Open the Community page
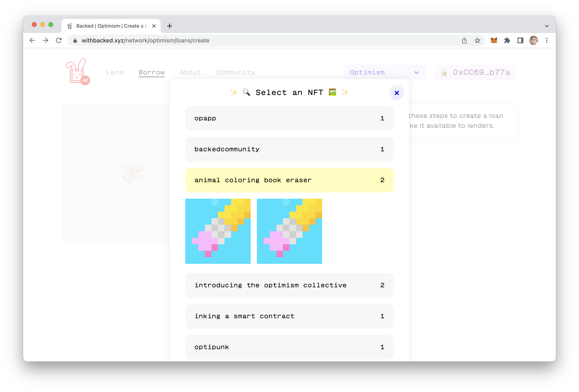579x392 pixels. [235, 72]
